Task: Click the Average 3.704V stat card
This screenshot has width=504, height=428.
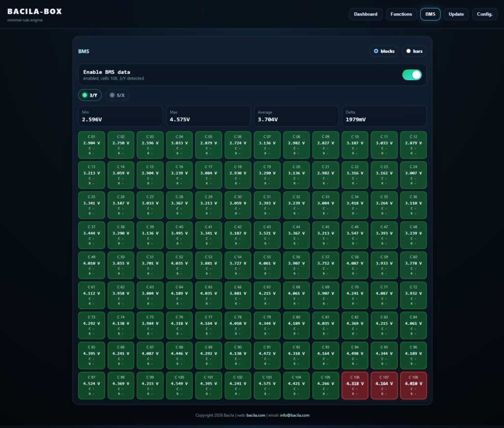Action: [296, 116]
